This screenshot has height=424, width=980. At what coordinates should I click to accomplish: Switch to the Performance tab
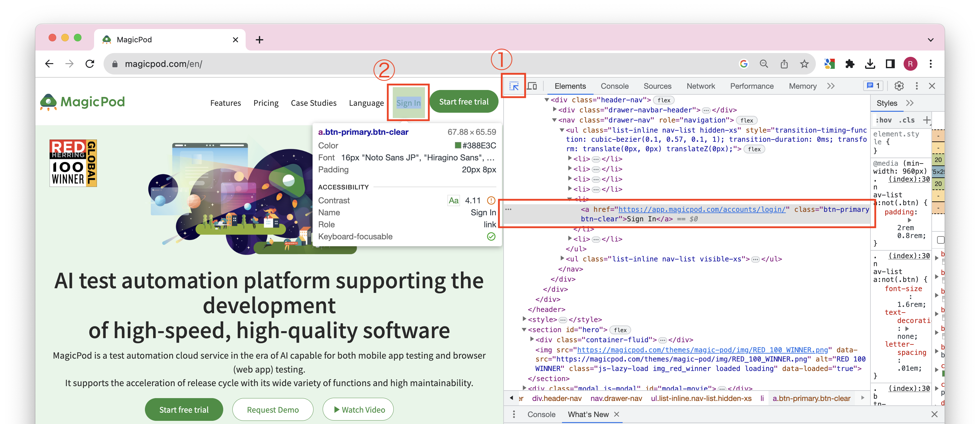(x=752, y=86)
